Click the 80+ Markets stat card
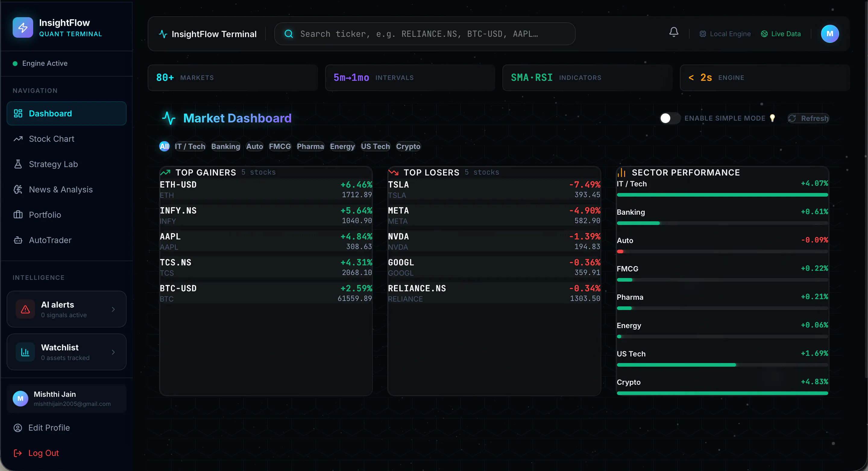 tap(233, 77)
